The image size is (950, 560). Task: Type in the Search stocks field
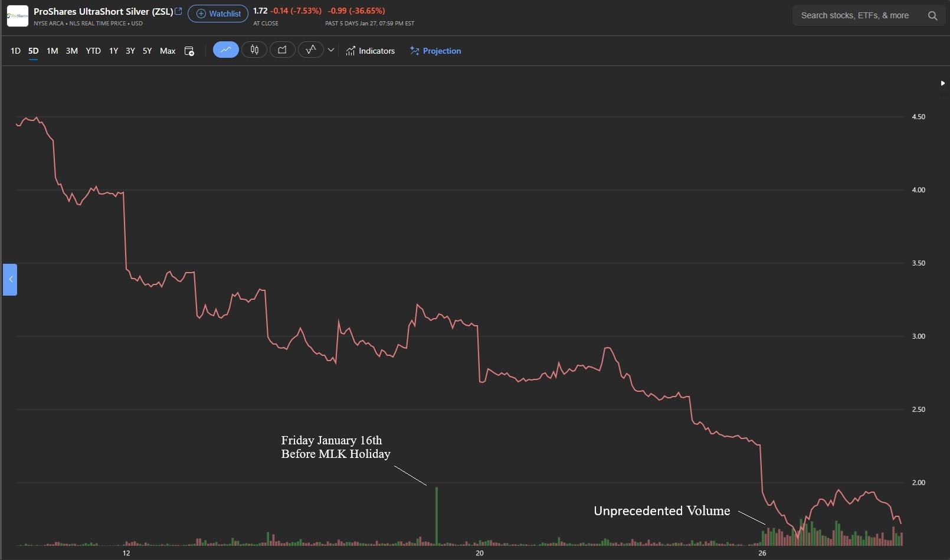click(x=856, y=16)
